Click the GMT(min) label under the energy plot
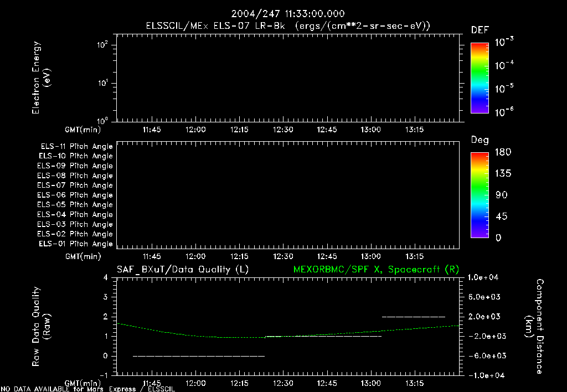The height and width of the screenshot is (392, 567). 83,130
